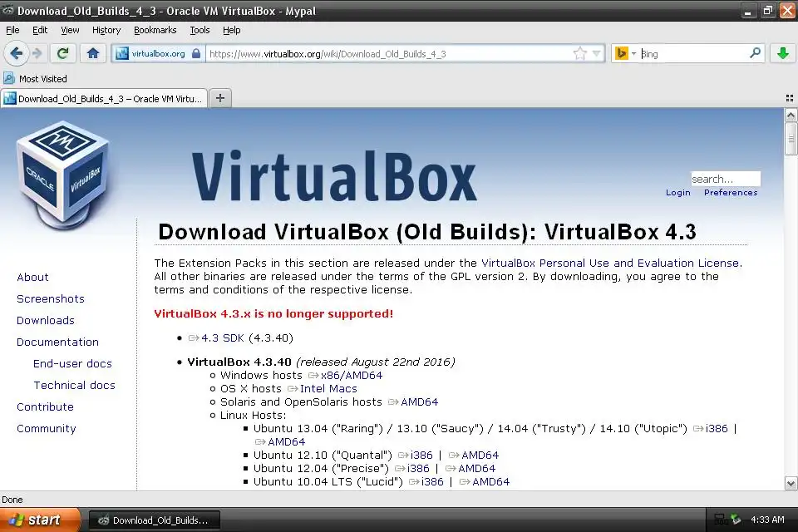Click the Mypal title bar icon
798x532 pixels.
tap(7, 10)
